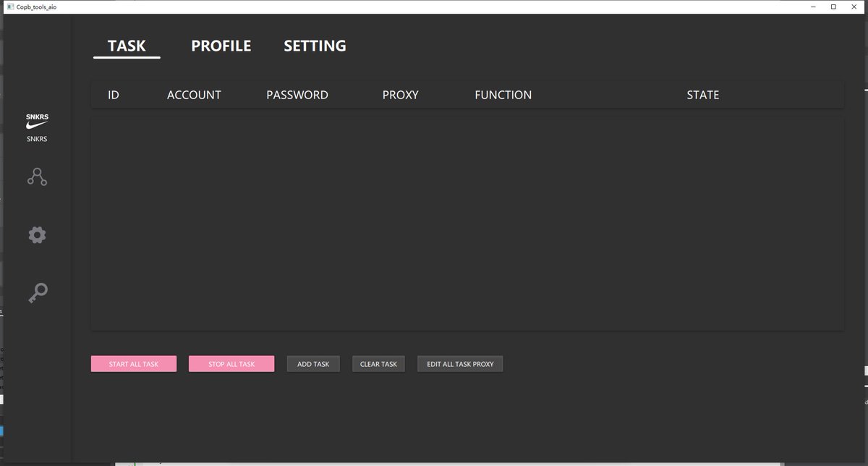Click the FUNCTION column header

(x=503, y=95)
